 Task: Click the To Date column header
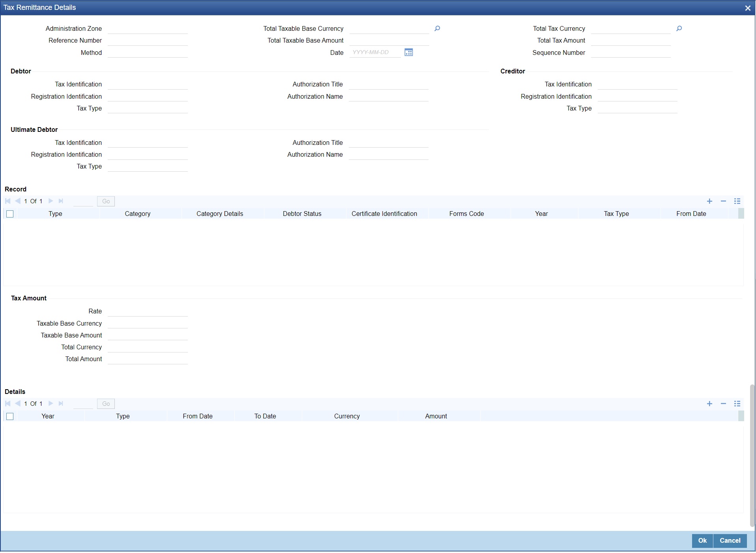(265, 416)
